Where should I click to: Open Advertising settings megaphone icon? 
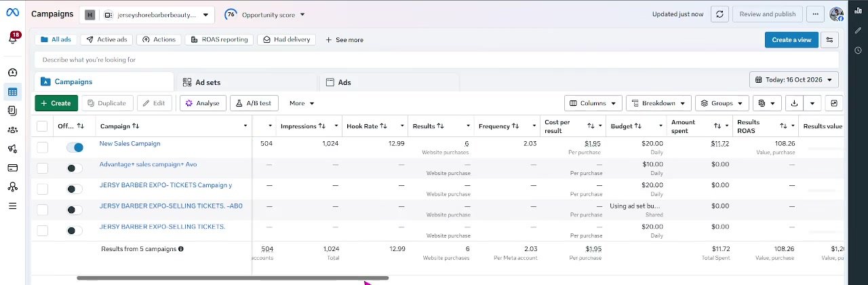[x=12, y=149]
